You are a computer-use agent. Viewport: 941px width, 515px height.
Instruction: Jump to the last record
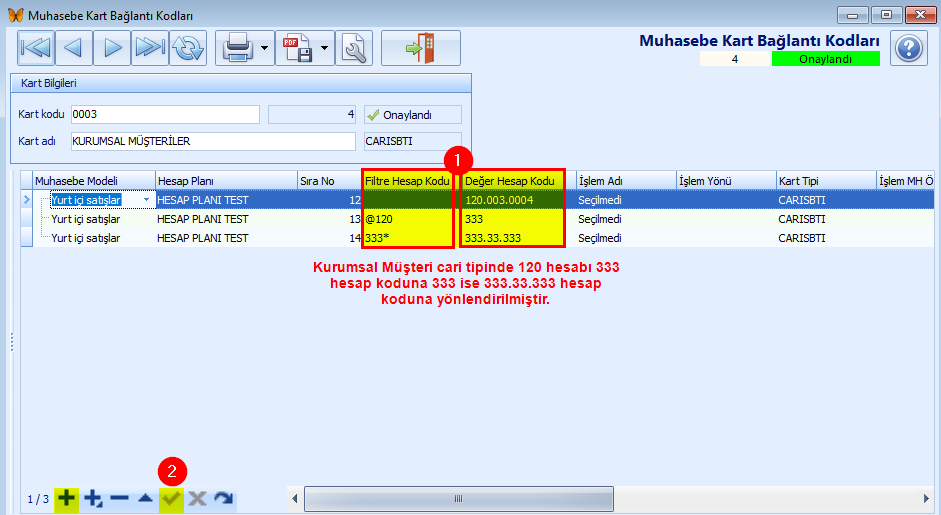pyautogui.click(x=150, y=48)
